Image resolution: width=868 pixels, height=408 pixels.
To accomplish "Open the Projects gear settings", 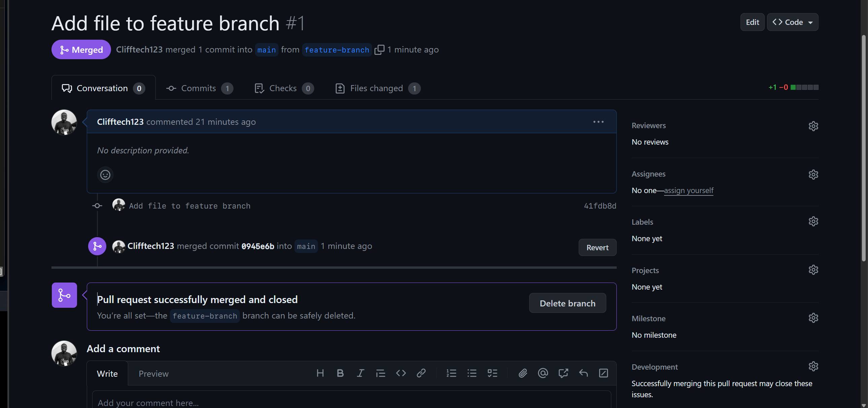I will [x=813, y=270].
